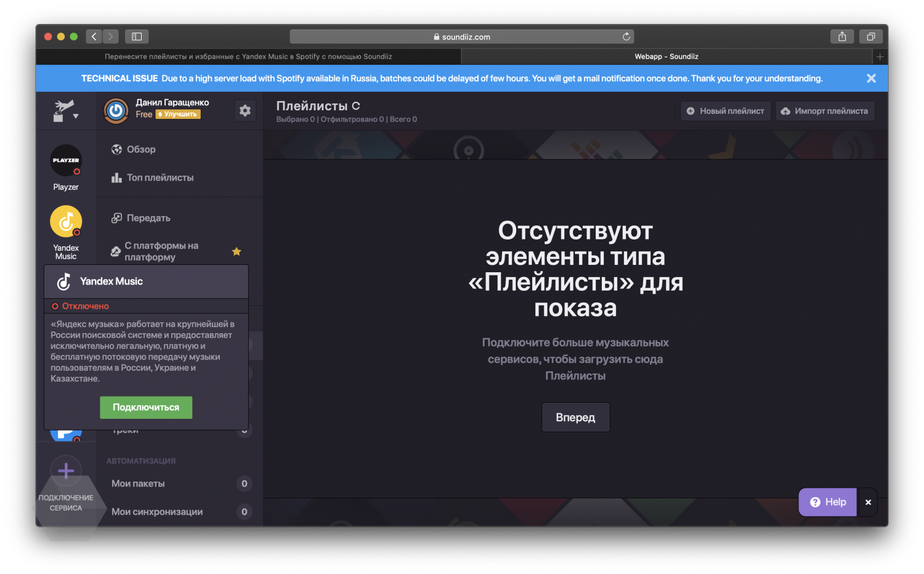Viewport: 924px width, 574px height.
Task: Click Подключиться button in Yandex Music popup
Action: click(146, 407)
